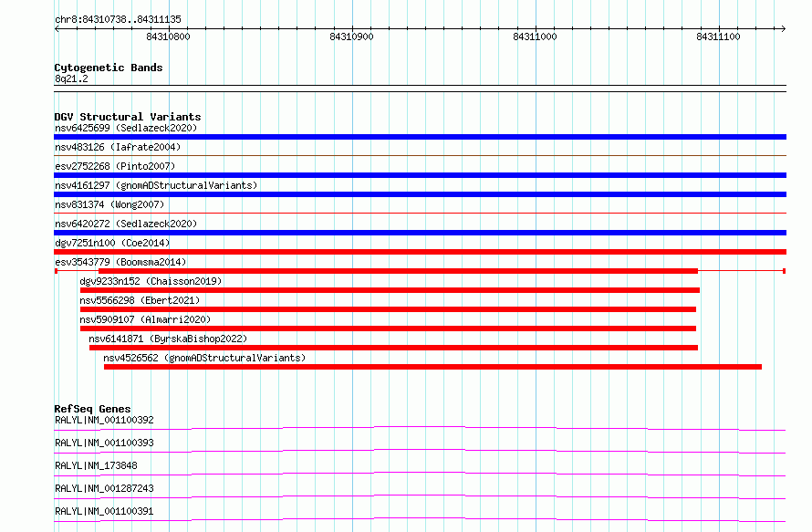Click the thin red line of nsv831374
812x532 pixels.
(x=420, y=213)
